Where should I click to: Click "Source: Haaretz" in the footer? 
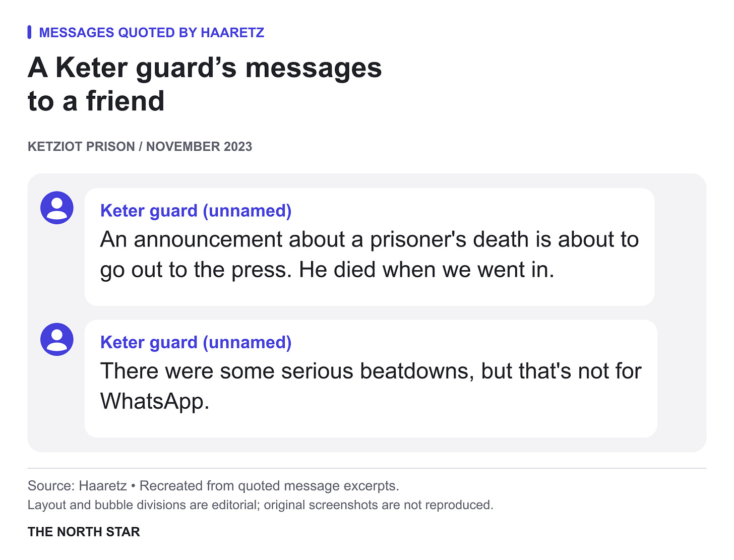(77, 486)
